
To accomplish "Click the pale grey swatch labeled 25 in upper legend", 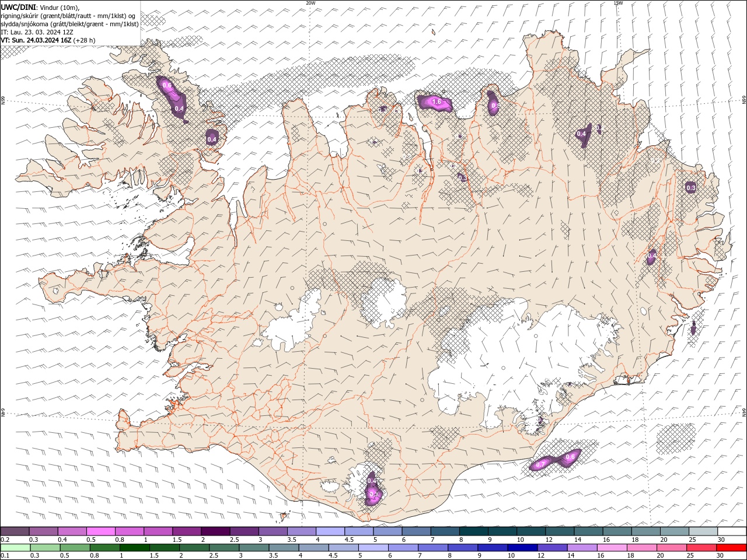I will (703, 531).
